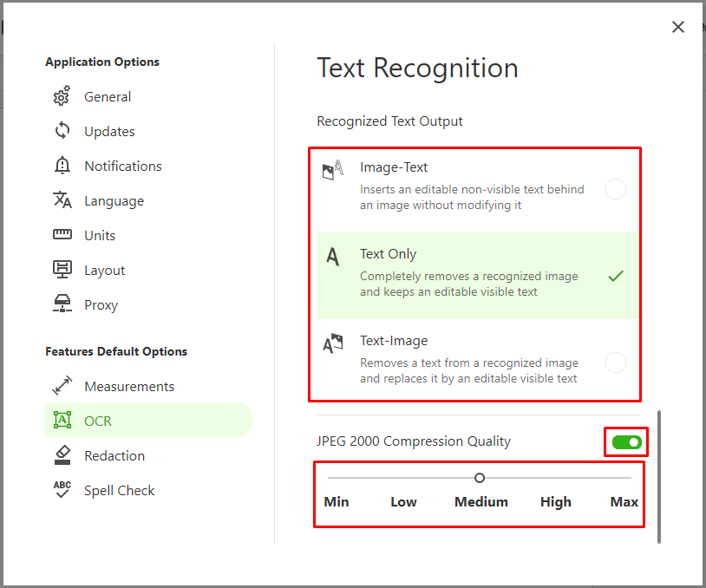Choose the Text-Image radio button
The image size is (706, 588).
tap(615, 363)
